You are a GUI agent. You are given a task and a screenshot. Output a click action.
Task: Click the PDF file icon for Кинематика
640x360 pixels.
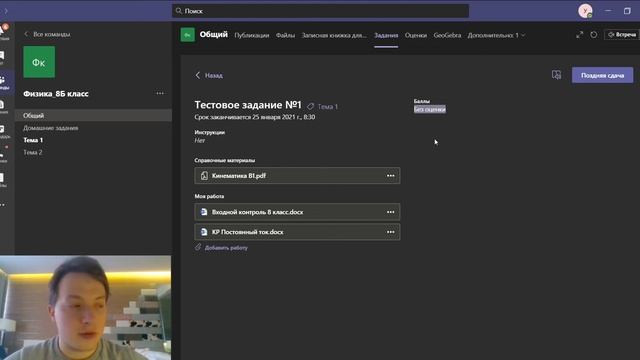click(204, 176)
